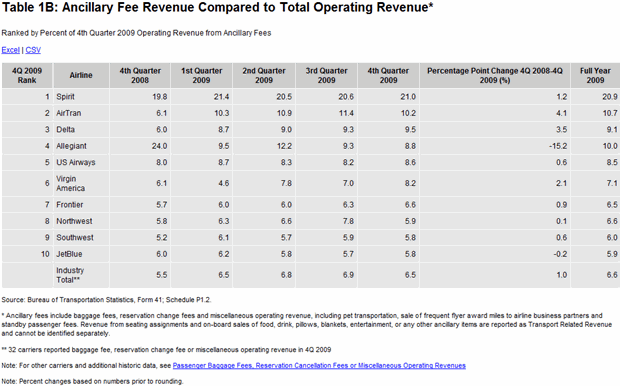Click the AirTran row name

[68, 113]
